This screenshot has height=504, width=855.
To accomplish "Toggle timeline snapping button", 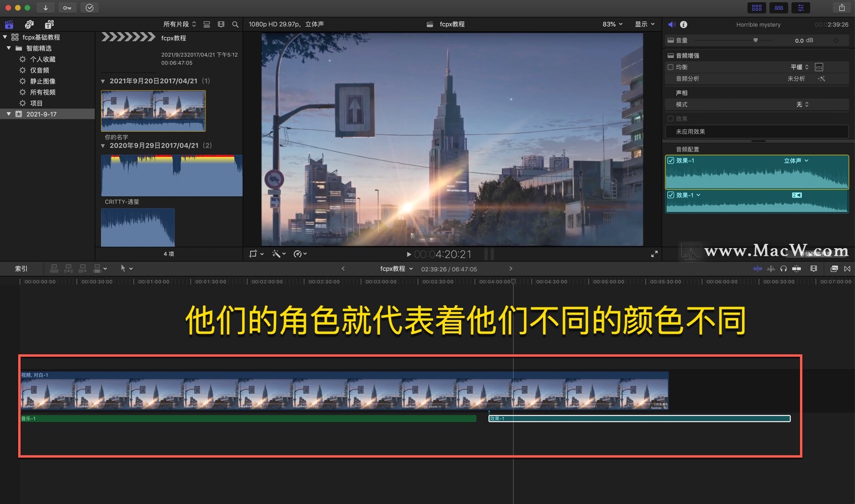I will [x=796, y=269].
